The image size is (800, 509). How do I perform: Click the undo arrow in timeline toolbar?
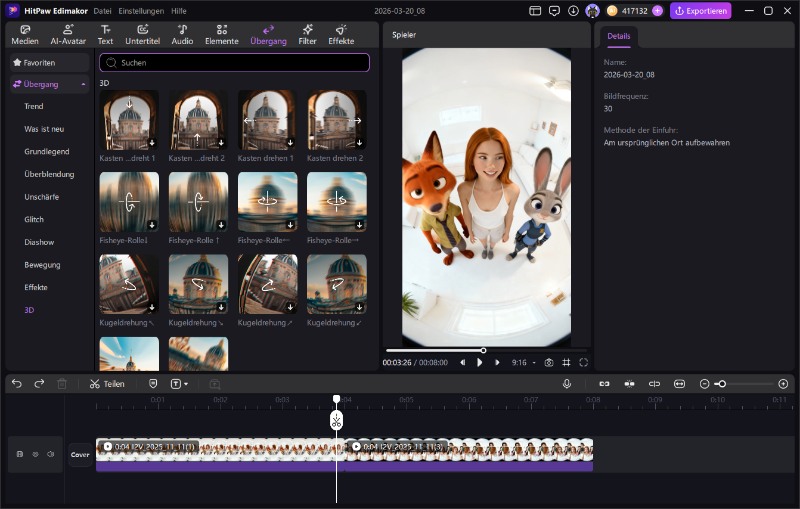point(16,383)
